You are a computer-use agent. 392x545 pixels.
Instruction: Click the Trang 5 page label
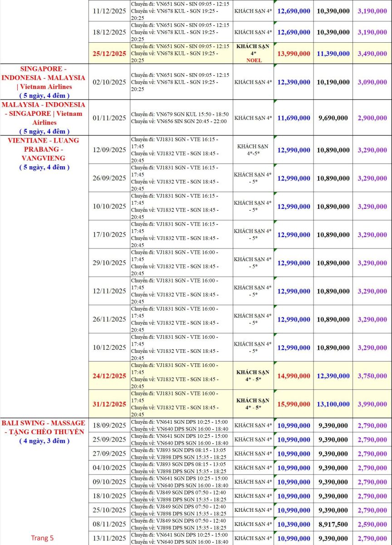42,538
